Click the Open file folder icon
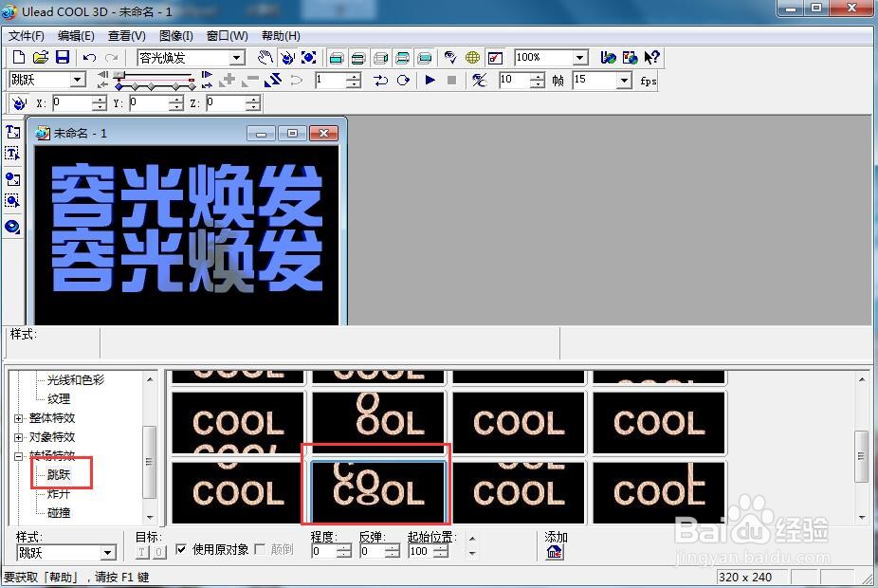Image resolution: width=878 pixels, height=588 pixels. [41, 57]
